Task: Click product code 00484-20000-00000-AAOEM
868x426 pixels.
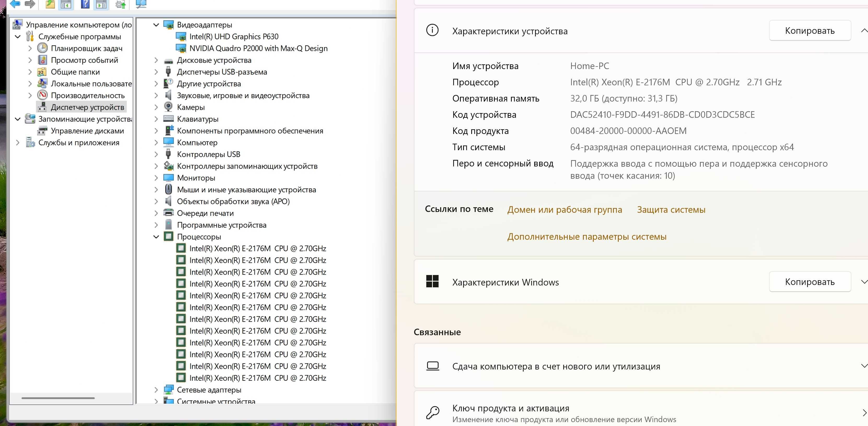Action: click(x=628, y=131)
